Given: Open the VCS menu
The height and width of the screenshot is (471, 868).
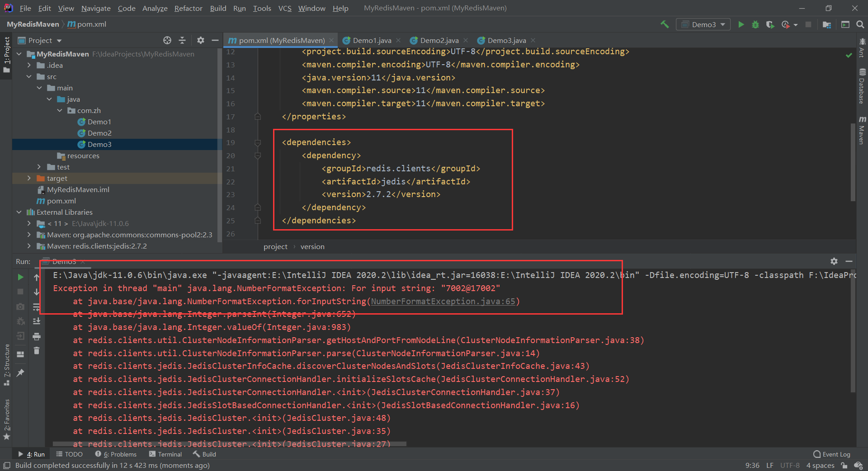Looking at the screenshot, I should click(285, 8).
